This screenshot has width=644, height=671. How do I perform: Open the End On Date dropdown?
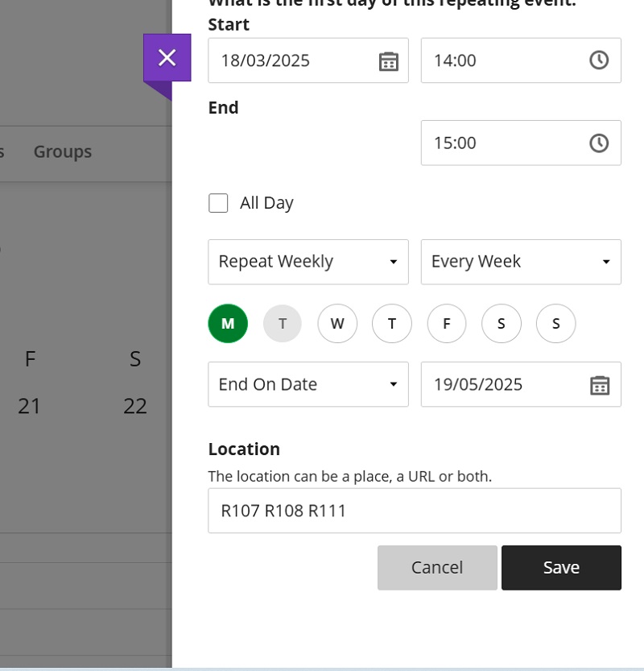[308, 385]
